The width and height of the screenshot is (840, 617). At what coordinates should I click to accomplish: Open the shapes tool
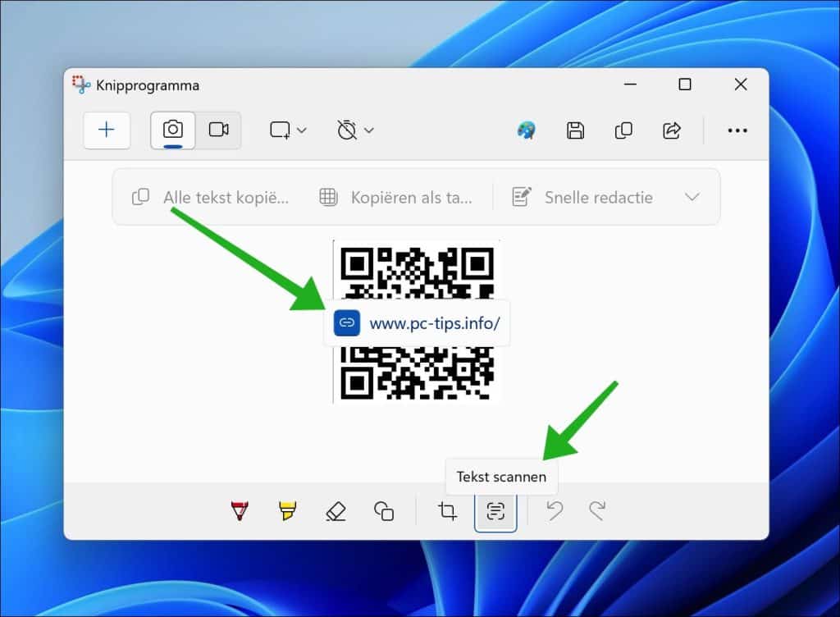click(384, 511)
